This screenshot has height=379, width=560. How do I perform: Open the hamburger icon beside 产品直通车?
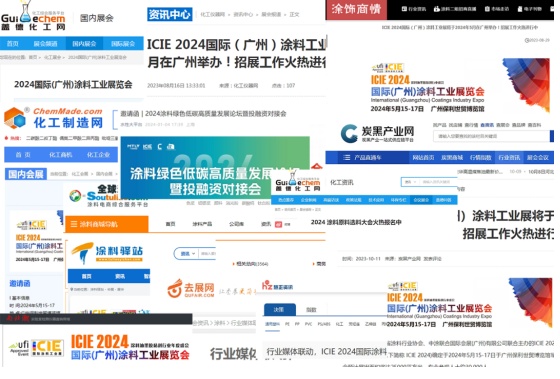pyautogui.click(x=346, y=158)
